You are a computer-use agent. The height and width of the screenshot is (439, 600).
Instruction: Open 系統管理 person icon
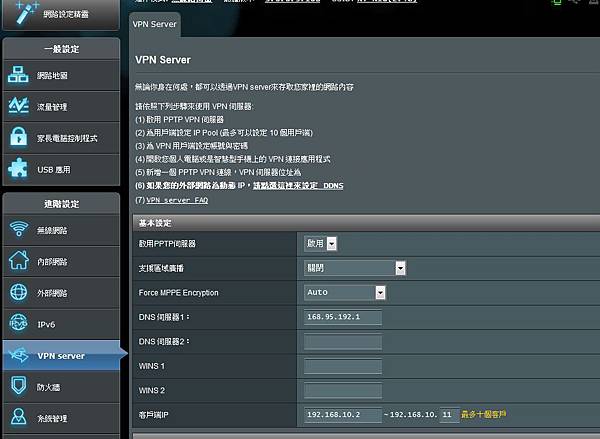pos(18,416)
